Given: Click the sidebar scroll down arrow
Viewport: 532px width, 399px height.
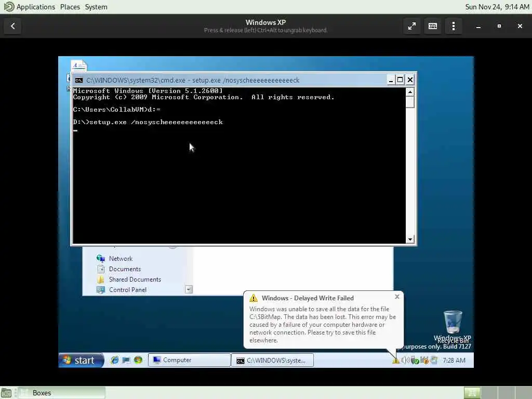Looking at the screenshot, I should 189,289.
